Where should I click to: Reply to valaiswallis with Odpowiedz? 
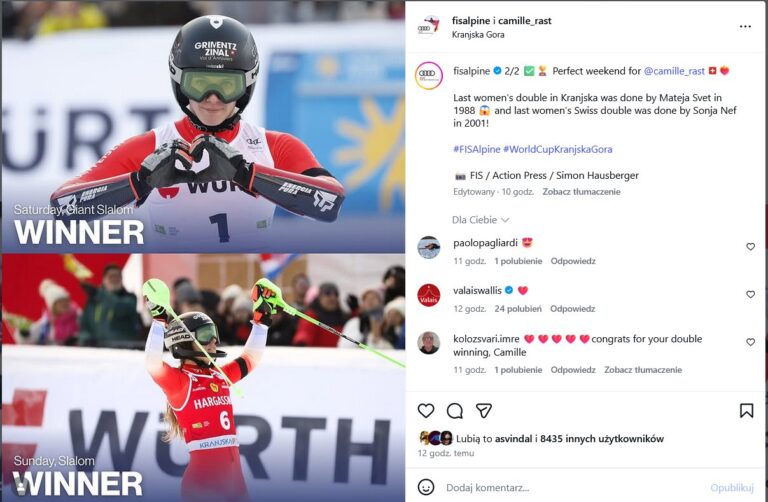coord(573,309)
